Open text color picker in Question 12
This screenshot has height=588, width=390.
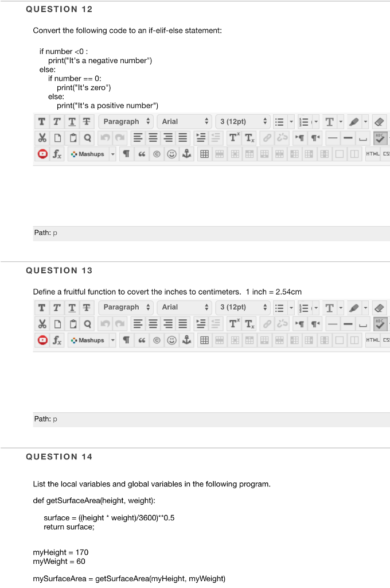[330, 122]
